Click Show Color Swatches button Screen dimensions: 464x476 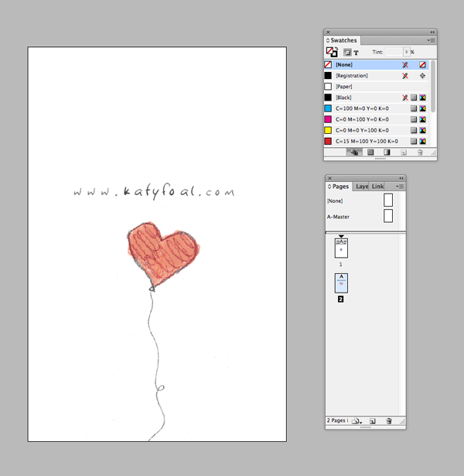(370, 152)
